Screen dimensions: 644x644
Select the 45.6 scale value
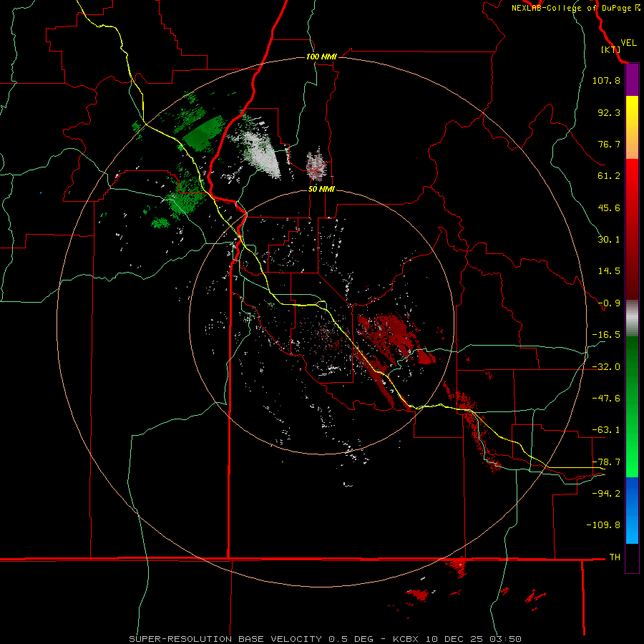pos(609,208)
